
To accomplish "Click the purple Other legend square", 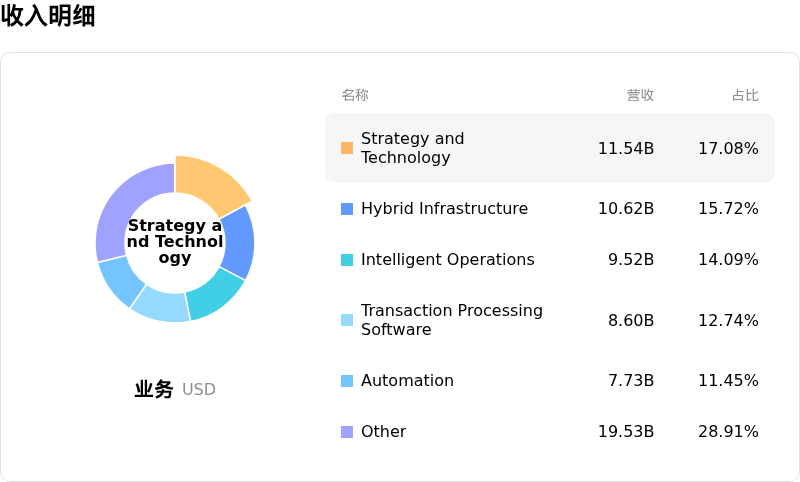I will (347, 432).
